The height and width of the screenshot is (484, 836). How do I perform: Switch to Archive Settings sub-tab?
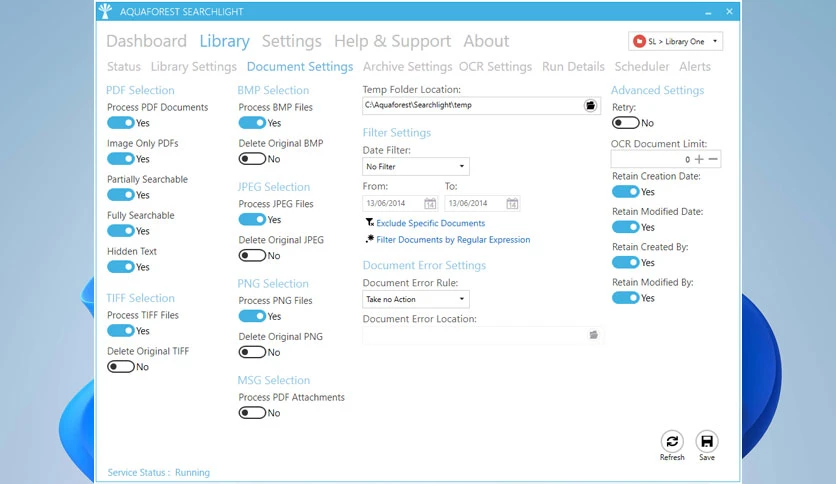coord(407,67)
